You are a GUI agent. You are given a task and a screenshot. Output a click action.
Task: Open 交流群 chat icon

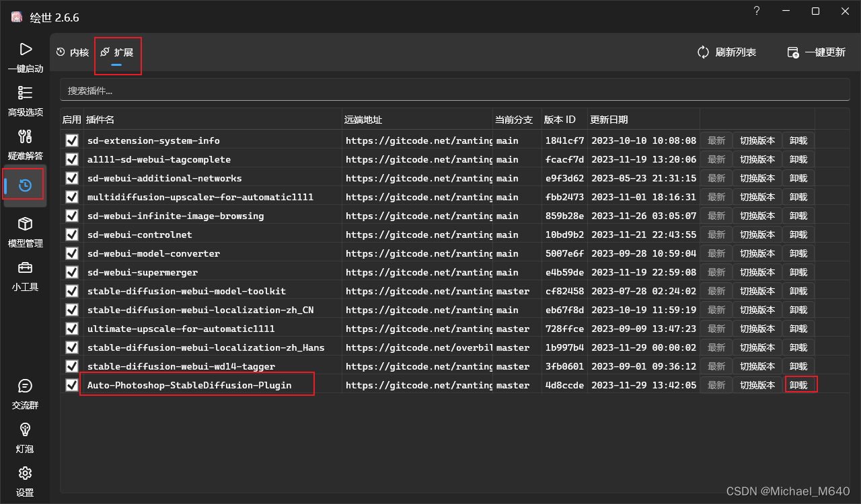pos(25,386)
